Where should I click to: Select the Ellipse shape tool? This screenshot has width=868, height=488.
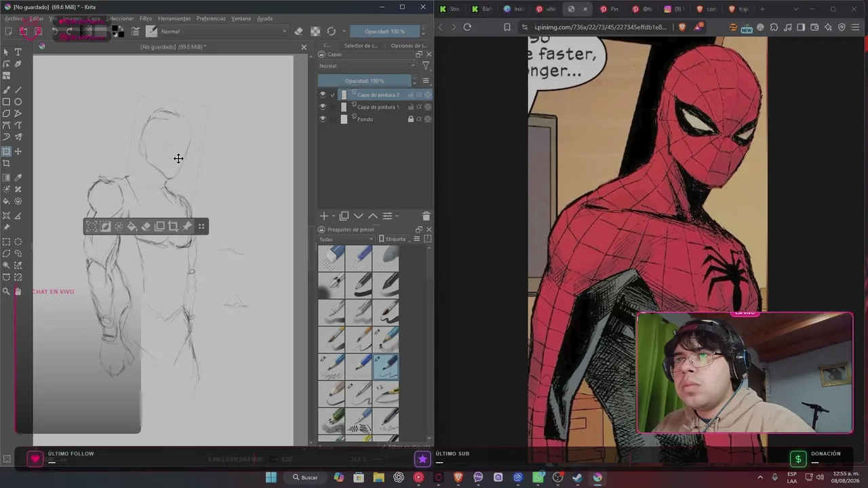pos(18,102)
